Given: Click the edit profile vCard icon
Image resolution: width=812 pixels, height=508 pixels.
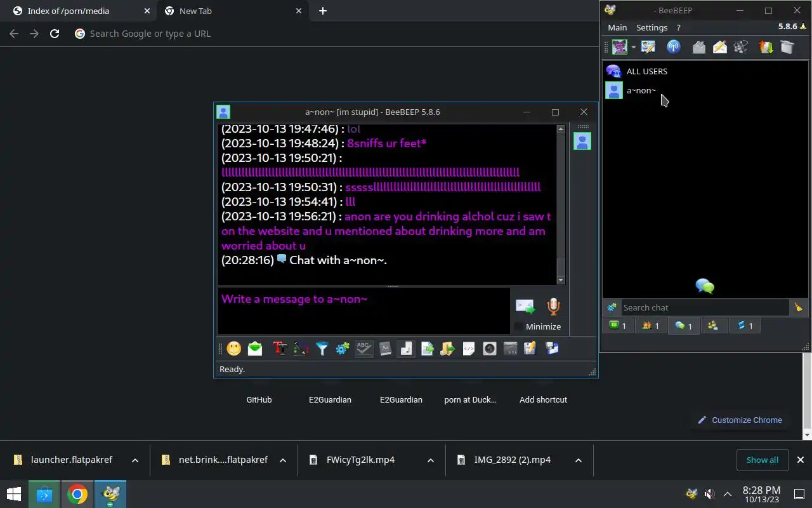Looking at the screenshot, I should click(x=648, y=47).
